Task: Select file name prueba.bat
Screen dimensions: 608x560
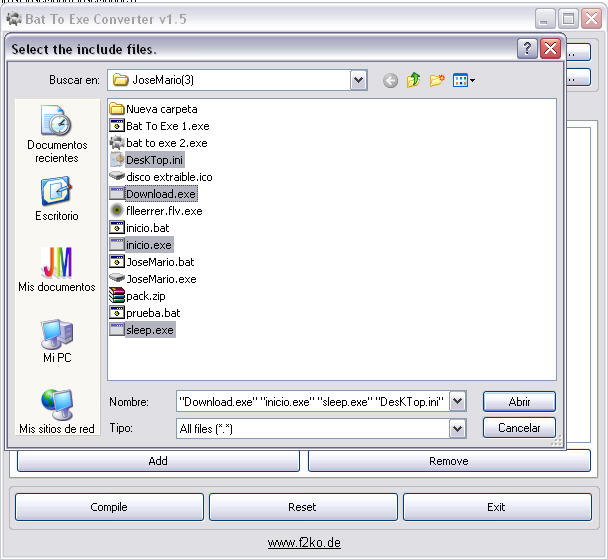Action: coord(153,313)
